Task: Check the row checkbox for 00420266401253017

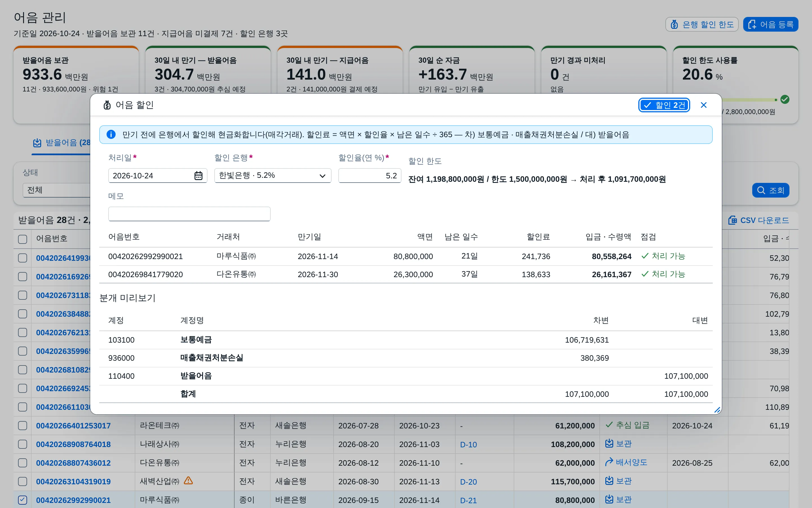Action: point(23,426)
